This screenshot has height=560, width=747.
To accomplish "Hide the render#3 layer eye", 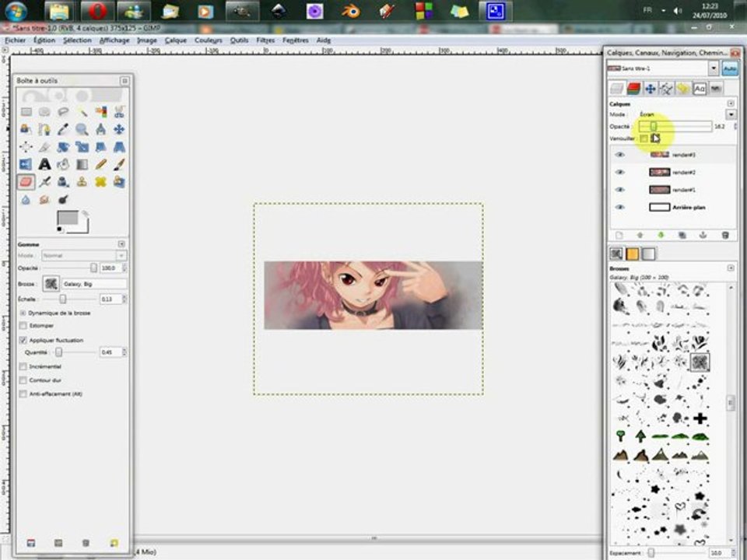I will pos(619,155).
